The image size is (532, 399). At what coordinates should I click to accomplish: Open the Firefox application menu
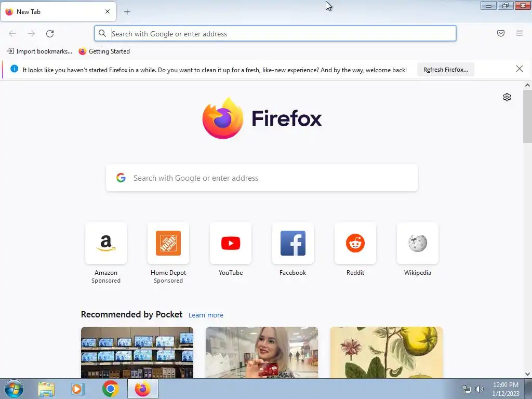pyautogui.click(x=520, y=33)
